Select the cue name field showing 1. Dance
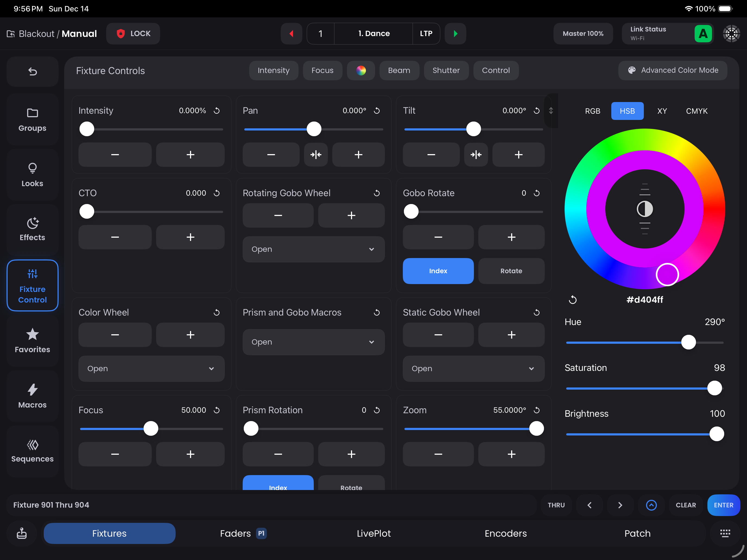747x560 pixels. (x=373, y=33)
